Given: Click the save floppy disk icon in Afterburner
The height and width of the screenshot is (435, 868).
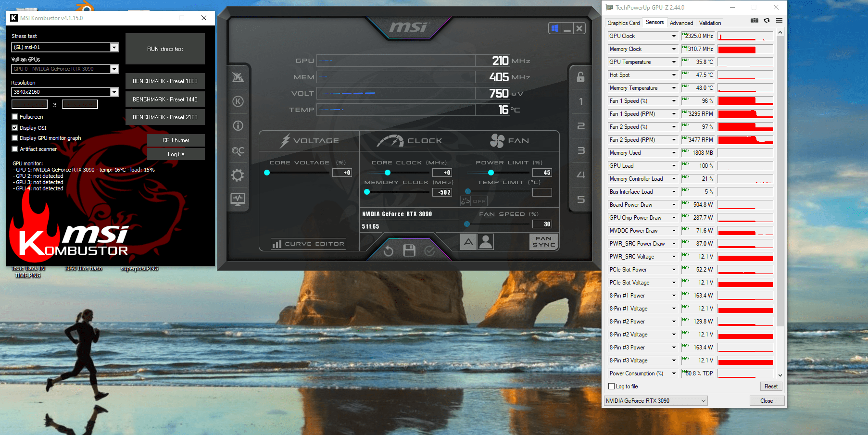Looking at the screenshot, I should tap(409, 250).
